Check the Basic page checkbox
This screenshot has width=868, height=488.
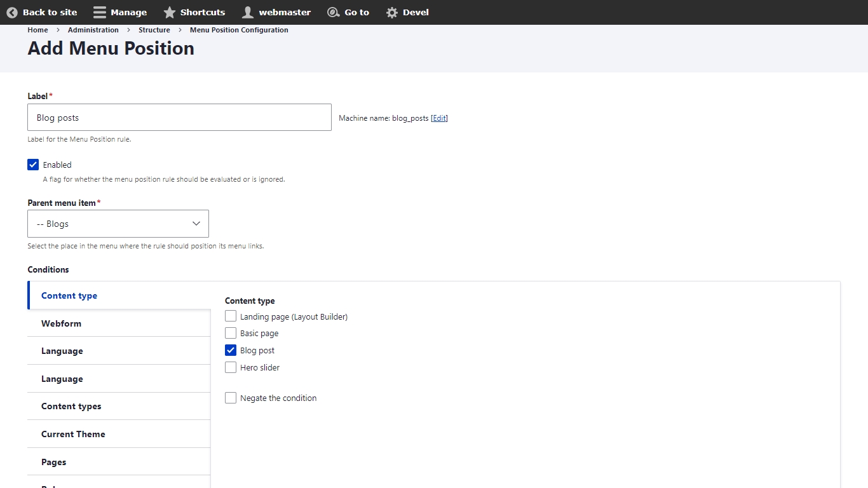tap(231, 333)
